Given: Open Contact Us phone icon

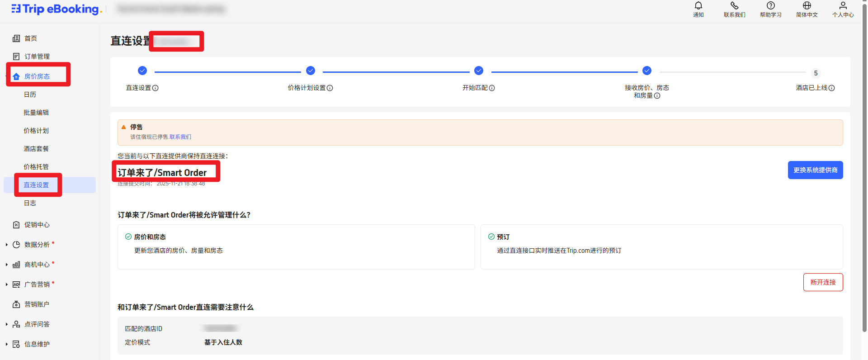Looking at the screenshot, I should pos(734,6).
